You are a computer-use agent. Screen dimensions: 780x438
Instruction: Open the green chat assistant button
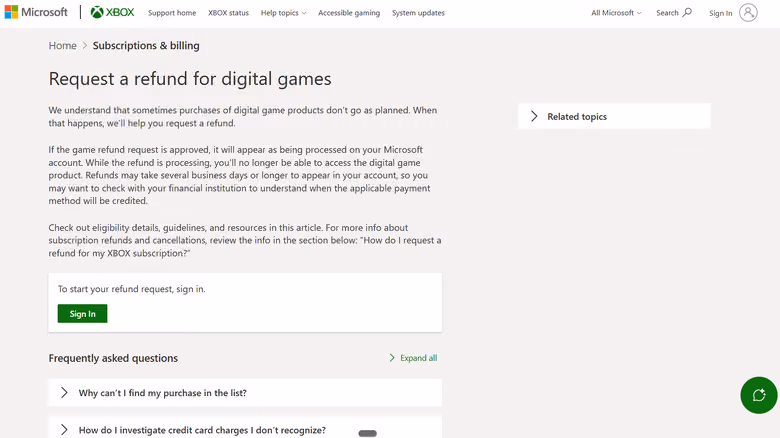pos(759,395)
